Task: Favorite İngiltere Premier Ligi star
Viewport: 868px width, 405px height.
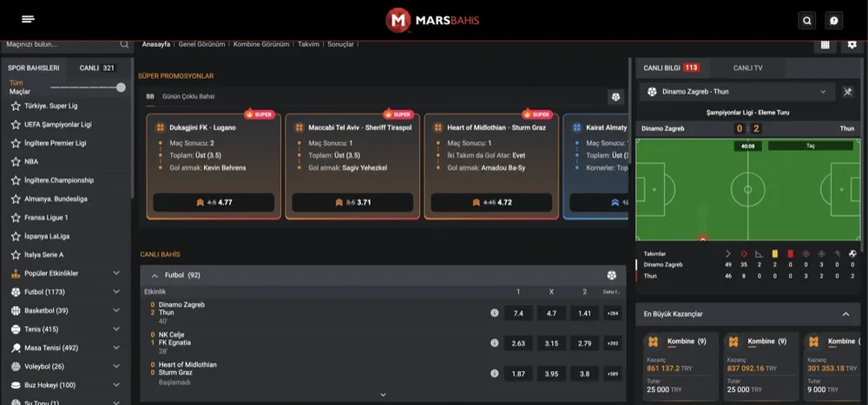Action: click(x=16, y=143)
